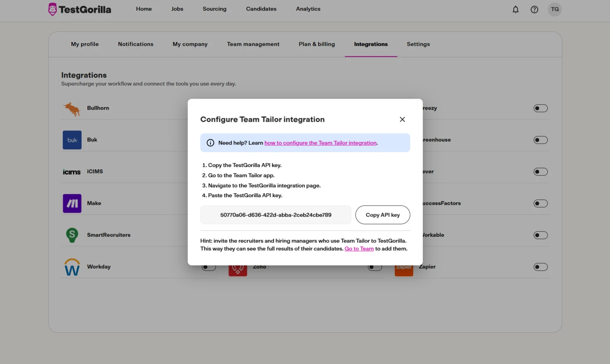610x364 pixels.
Task: Click the Workday logo icon
Action: (72, 267)
